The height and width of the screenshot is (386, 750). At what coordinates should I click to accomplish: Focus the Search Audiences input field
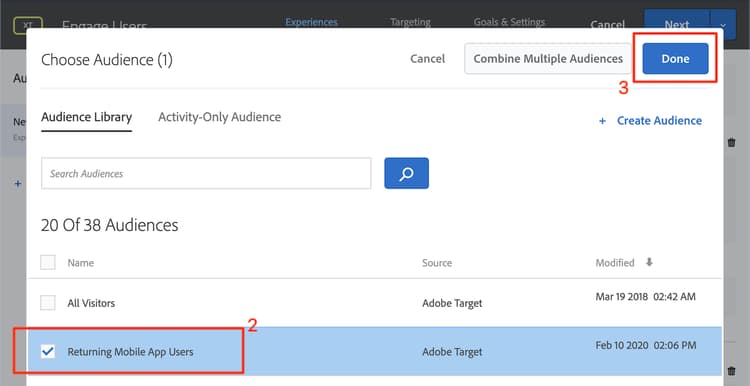click(x=206, y=173)
